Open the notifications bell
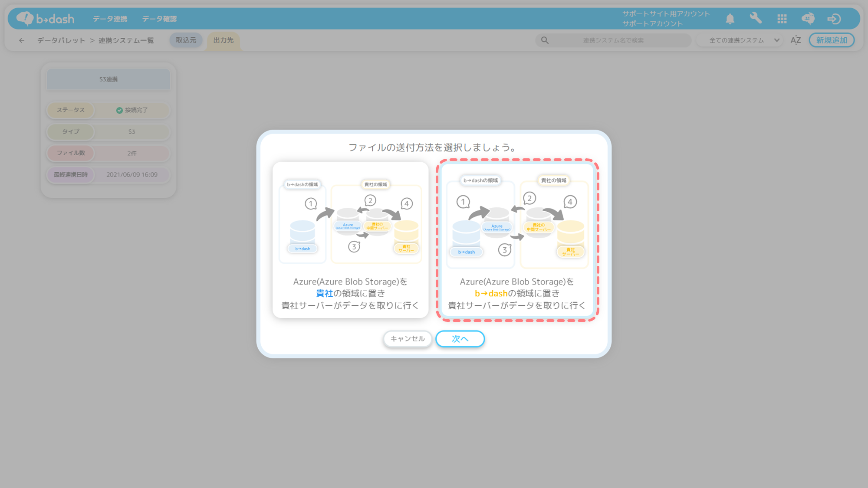Image resolution: width=868 pixels, height=488 pixels. (x=730, y=19)
